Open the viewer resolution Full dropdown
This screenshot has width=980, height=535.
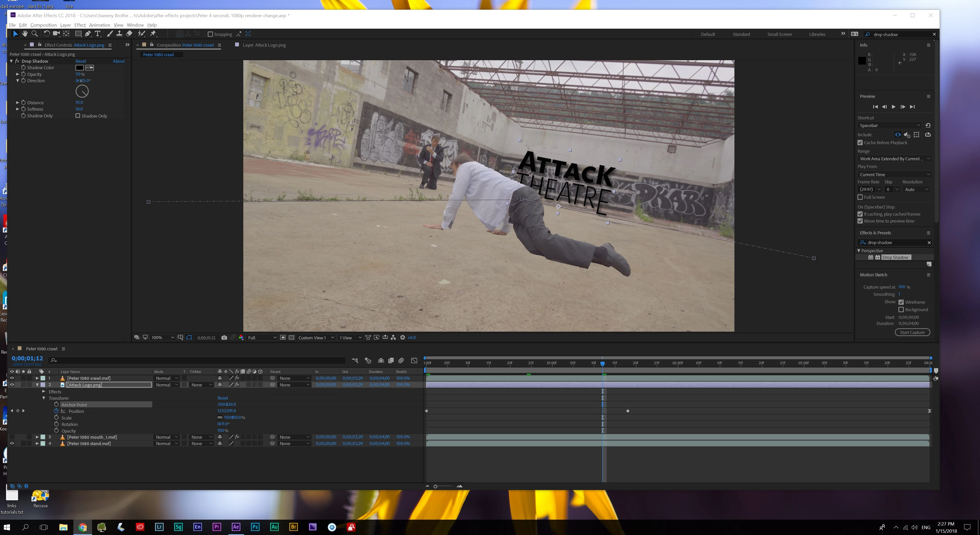[262, 337]
